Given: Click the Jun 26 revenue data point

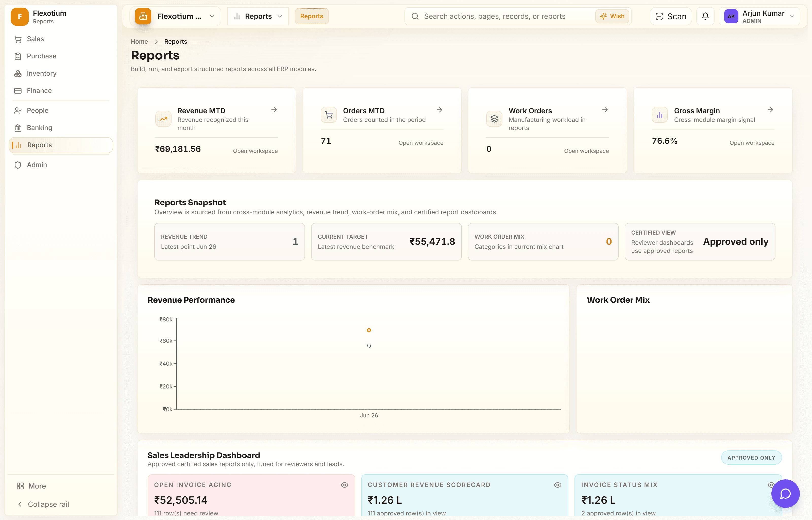Looking at the screenshot, I should 369,330.
